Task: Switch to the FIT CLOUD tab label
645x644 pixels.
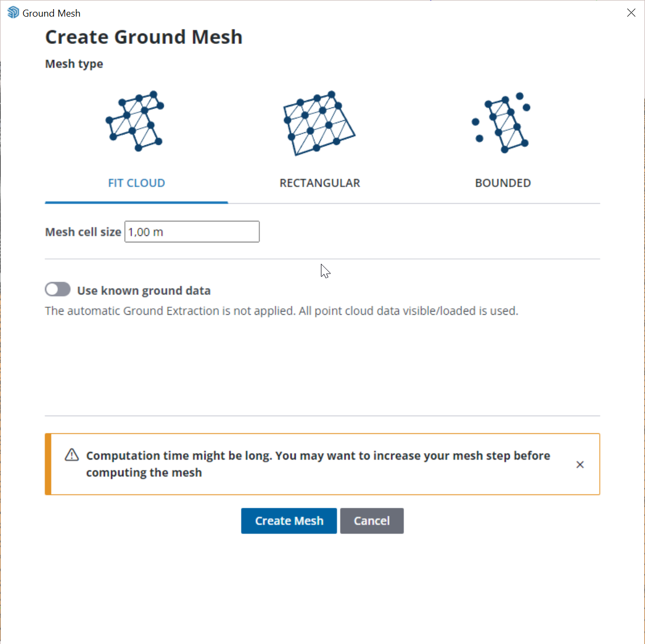Action: (x=136, y=183)
